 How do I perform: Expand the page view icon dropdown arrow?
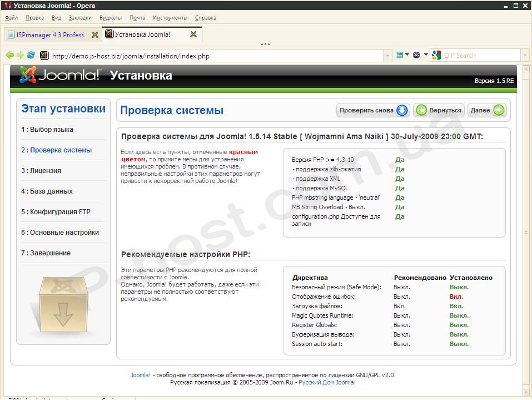[x=407, y=55]
